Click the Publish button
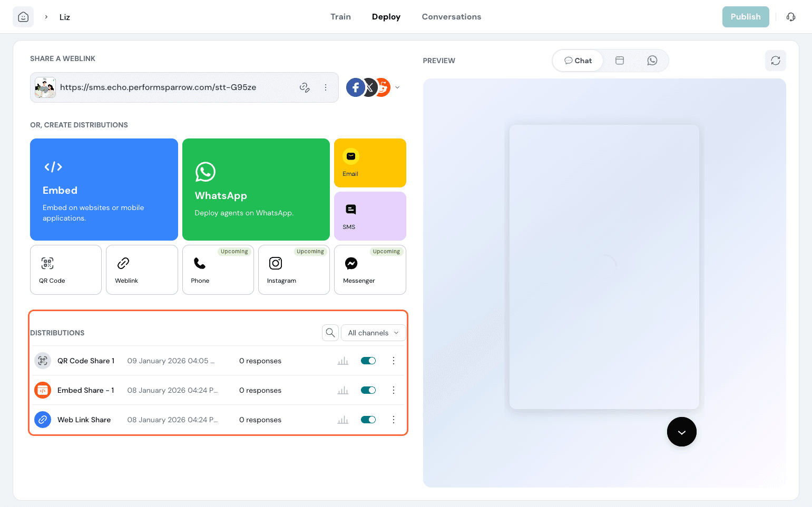812x507 pixels. 745,17
